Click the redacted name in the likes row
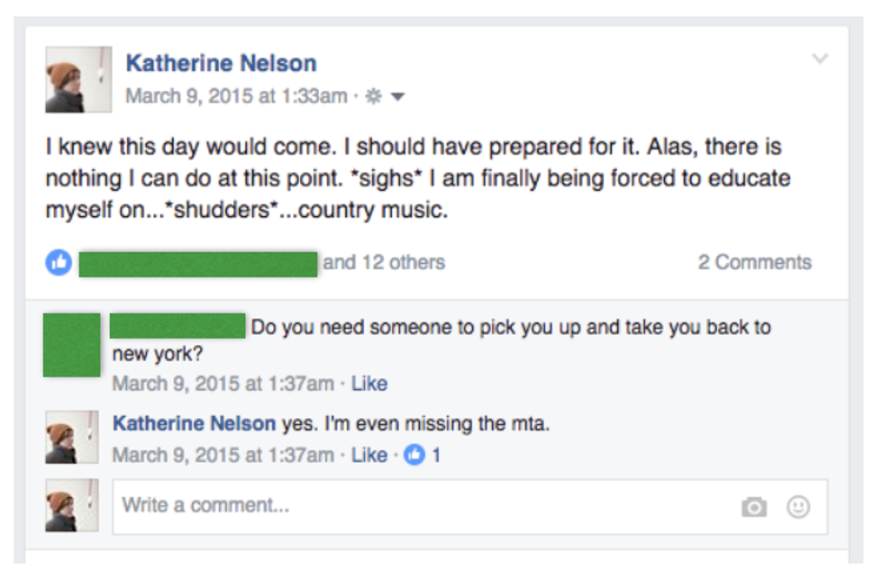 pyautogui.click(x=198, y=264)
